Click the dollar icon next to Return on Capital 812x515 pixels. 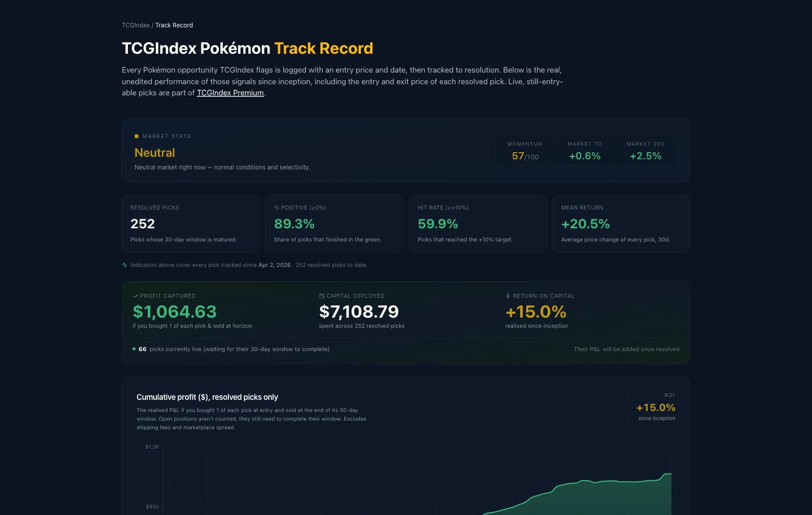pos(507,296)
